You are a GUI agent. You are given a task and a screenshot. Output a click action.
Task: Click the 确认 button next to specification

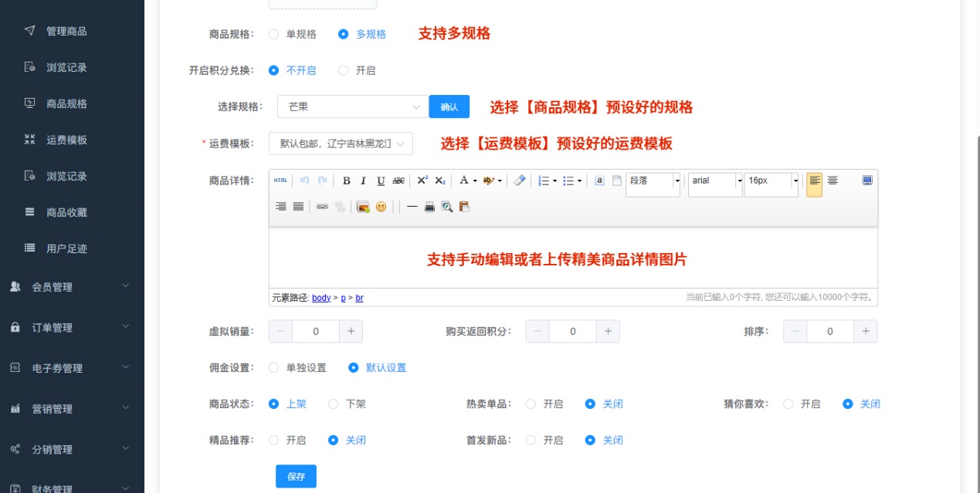tap(449, 107)
